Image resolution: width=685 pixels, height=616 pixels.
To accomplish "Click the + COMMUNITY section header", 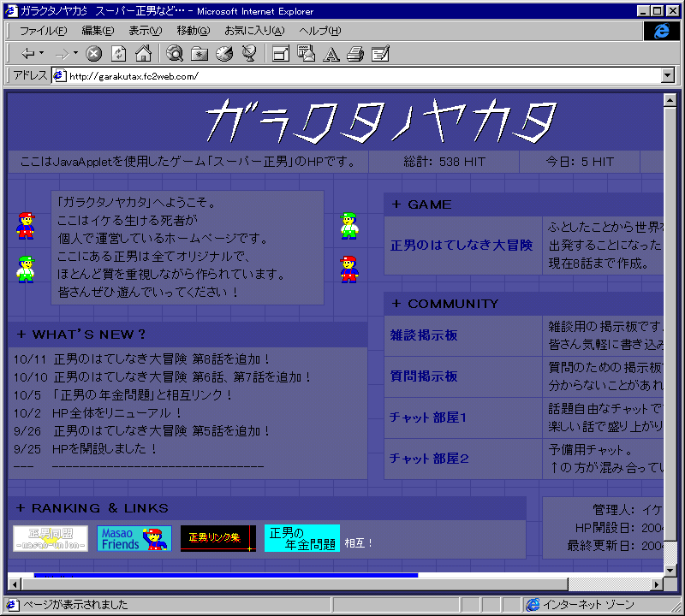I will (x=524, y=304).
